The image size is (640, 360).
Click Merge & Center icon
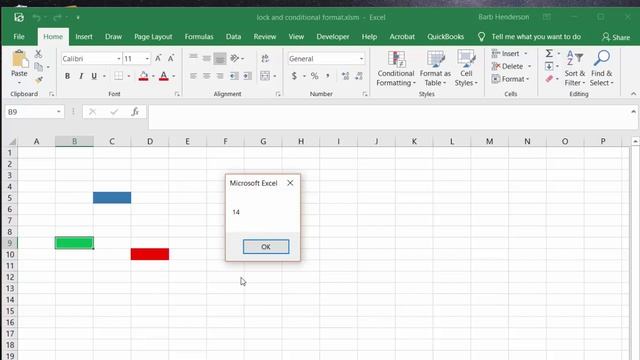click(265, 76)
